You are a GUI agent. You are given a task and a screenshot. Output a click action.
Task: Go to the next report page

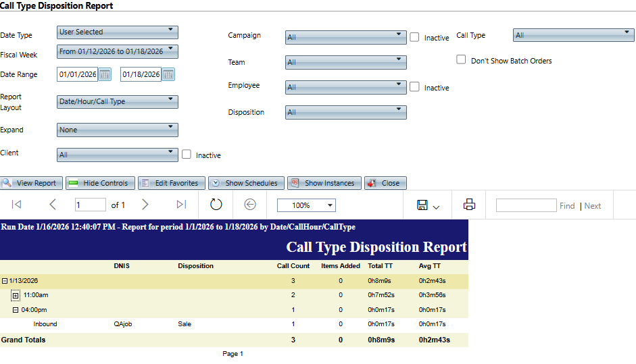145,205
